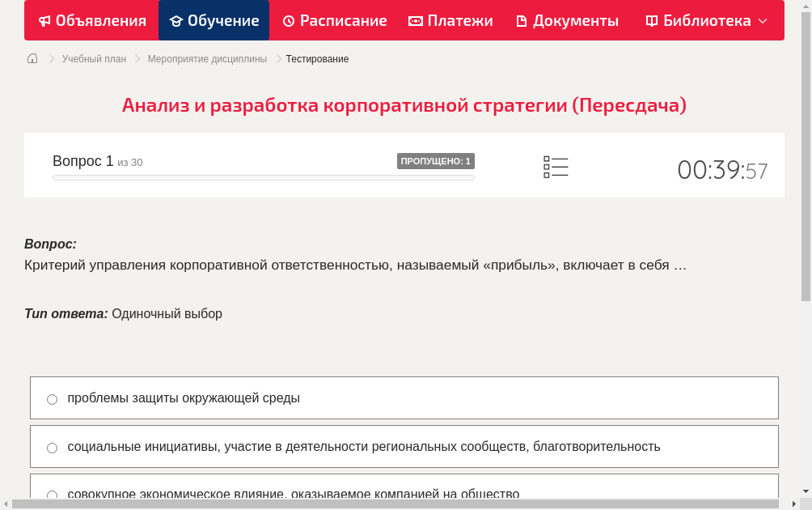
Task: Click the scroll down arrow
Action: click(806, 491)
